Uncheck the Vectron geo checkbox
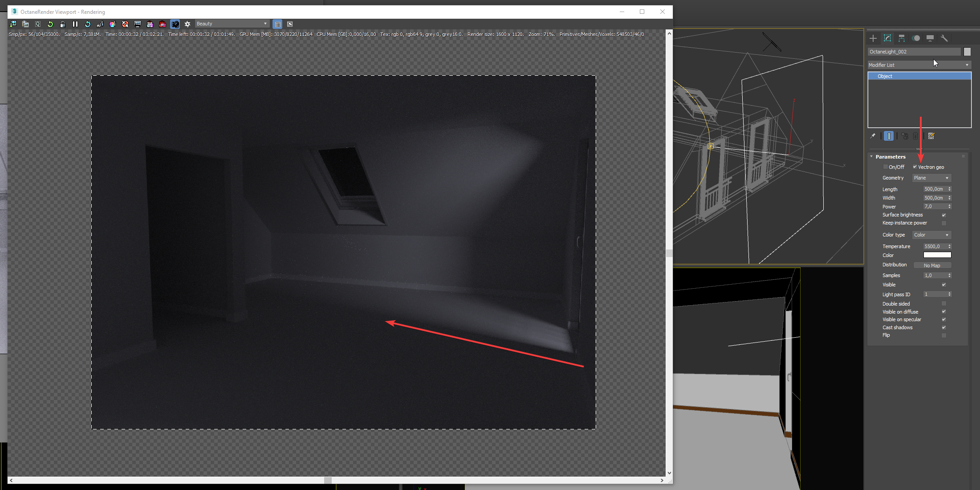The height and width of the screenshot is (490, 980). (915, 167)
